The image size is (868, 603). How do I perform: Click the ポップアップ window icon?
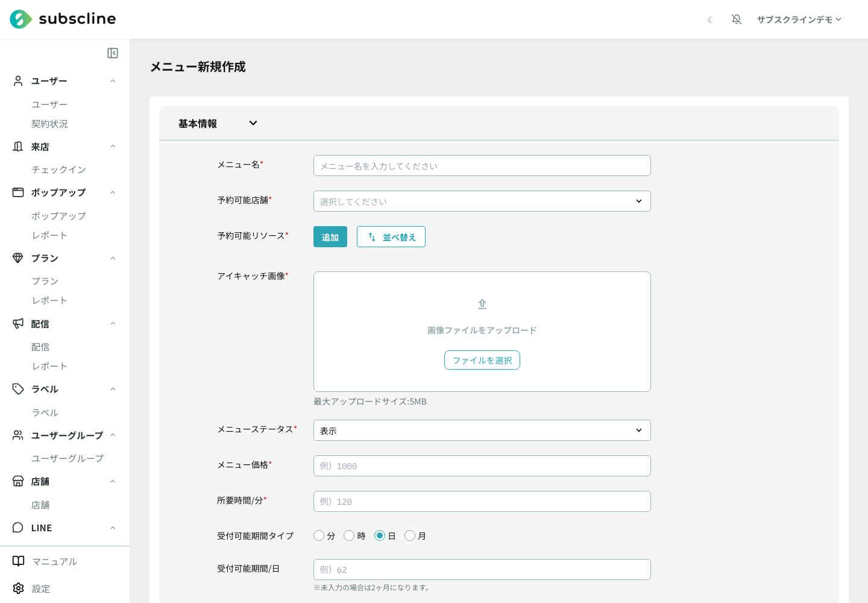point(18,192)
